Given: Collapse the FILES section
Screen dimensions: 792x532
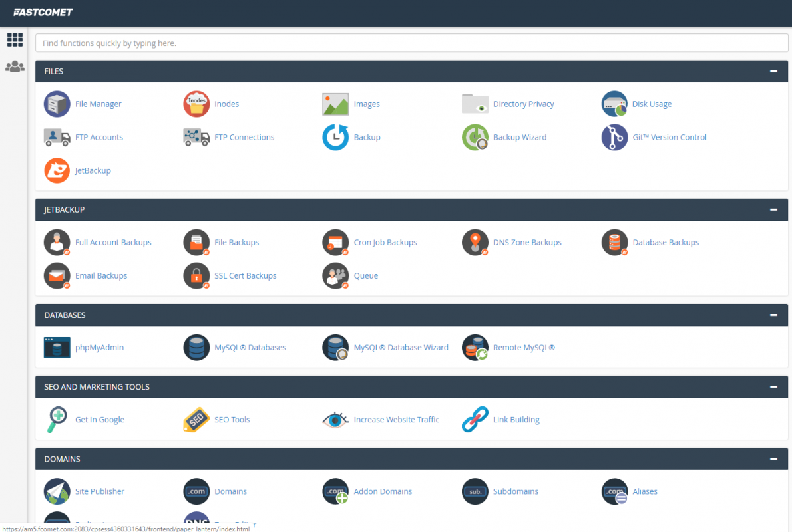Looking at the screenshot, I should pyautogui.click(x=773, y=71).
